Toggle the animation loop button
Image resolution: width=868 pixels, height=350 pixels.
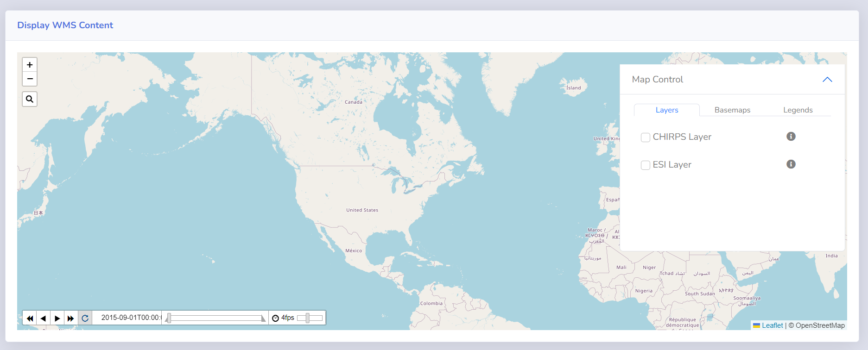(x=85, y=318)
